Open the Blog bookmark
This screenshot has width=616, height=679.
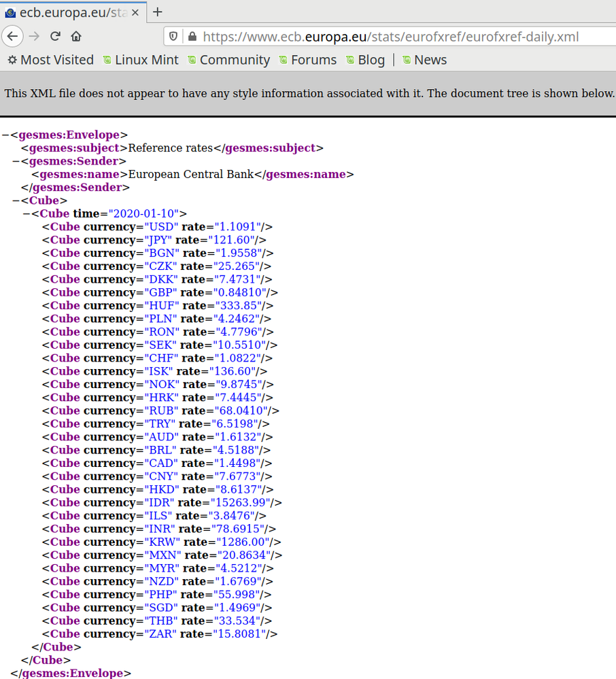365,60
